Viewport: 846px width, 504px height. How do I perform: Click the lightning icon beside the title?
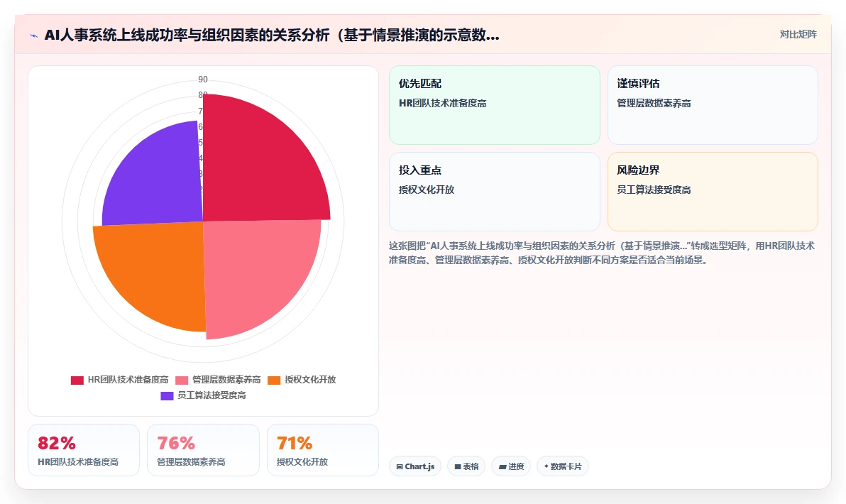point(34,35)
